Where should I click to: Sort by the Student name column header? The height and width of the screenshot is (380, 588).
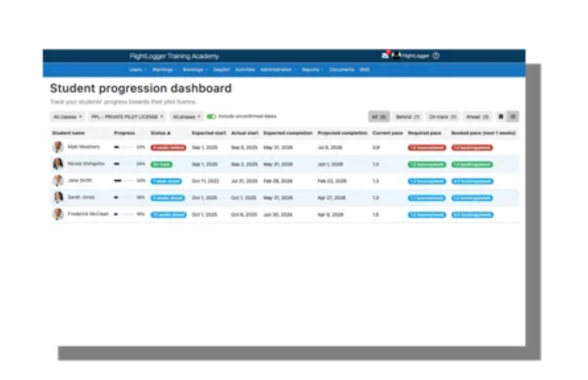coord(69,133)
